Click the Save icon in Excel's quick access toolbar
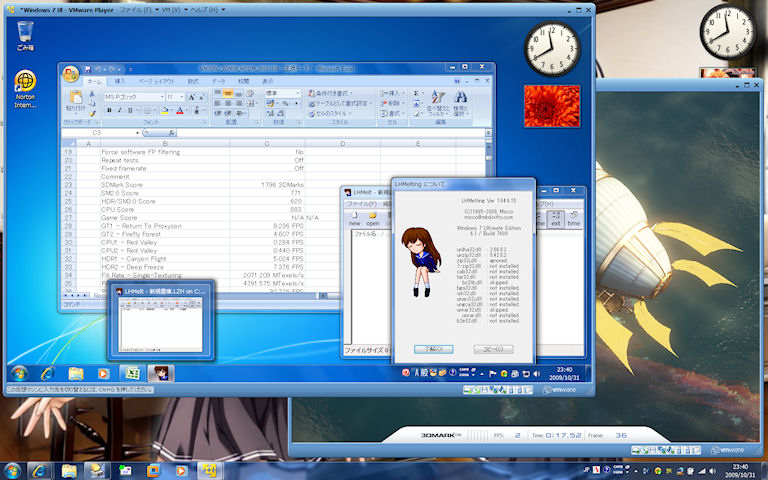Viewport: 768px width, 480px height. pyautogui.click(x=88, y=69)
